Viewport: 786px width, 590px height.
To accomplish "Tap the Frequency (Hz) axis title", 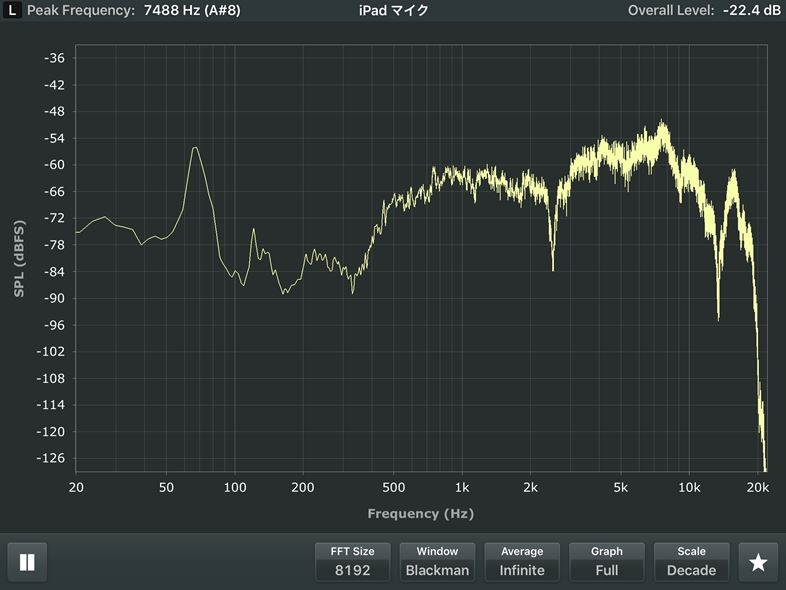I will tap(420, 513).
